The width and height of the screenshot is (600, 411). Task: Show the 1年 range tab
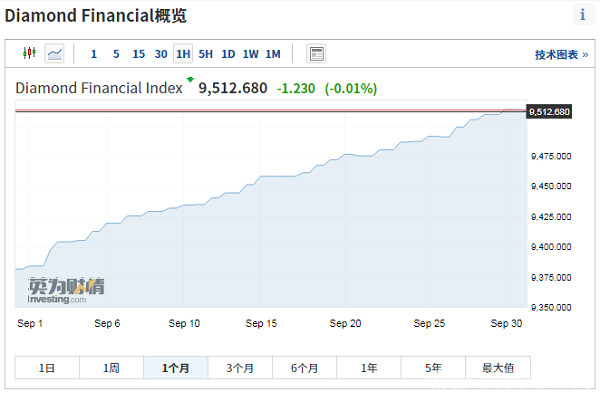(x=369, y=368)
